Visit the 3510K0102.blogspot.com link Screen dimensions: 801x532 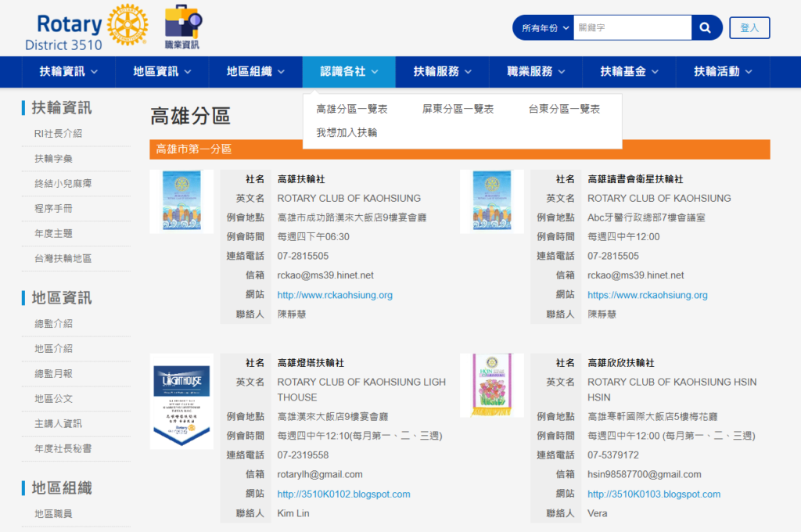343,494
